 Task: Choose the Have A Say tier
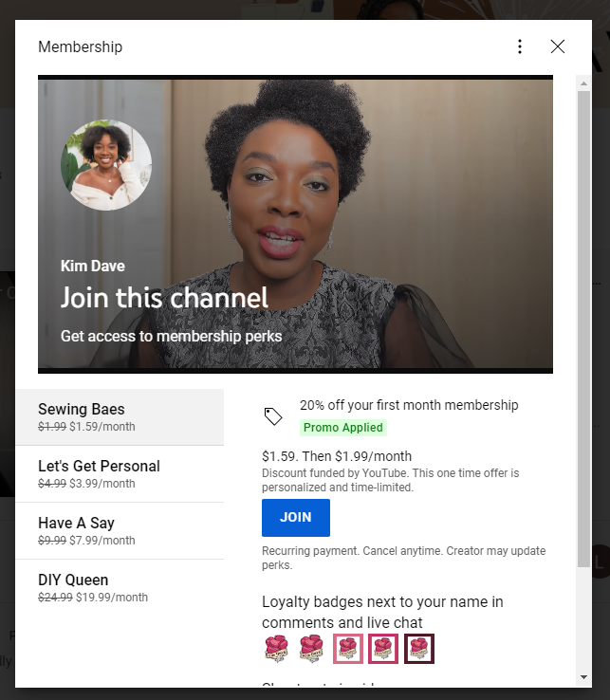click(x=120, y=531)
